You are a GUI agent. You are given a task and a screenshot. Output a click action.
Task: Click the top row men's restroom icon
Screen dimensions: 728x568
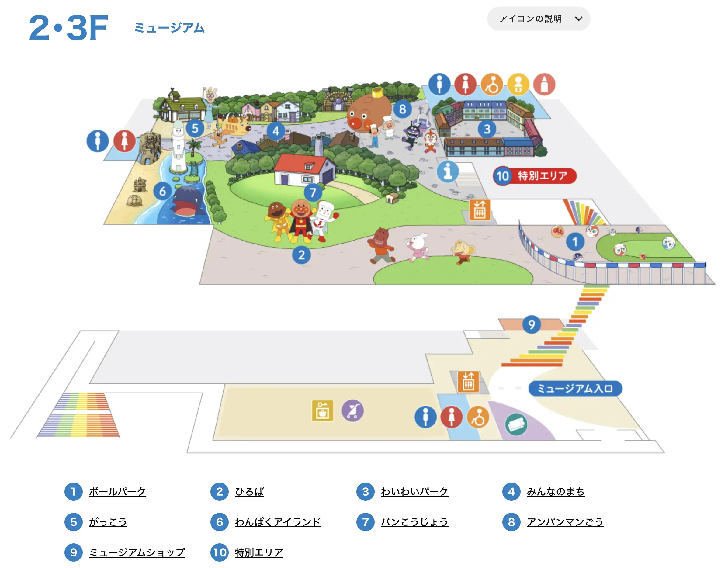tap(439, 84)
